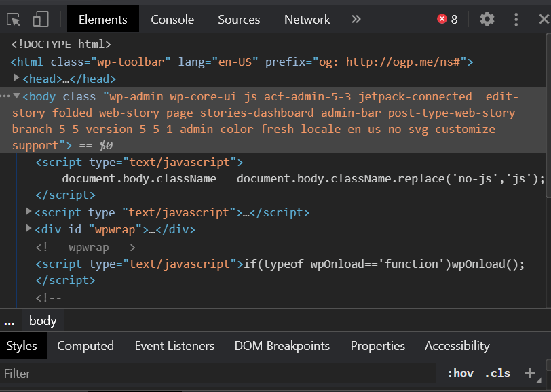Select body in the breadcrumb bar
This screenshot has width=551, height=392.
tap(43, 321)
